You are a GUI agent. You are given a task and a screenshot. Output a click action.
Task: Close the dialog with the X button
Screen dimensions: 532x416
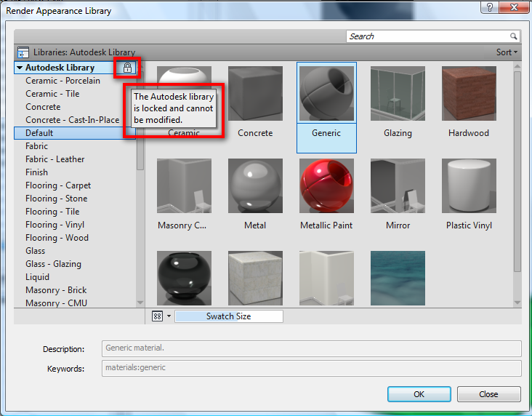coord(514,7)
